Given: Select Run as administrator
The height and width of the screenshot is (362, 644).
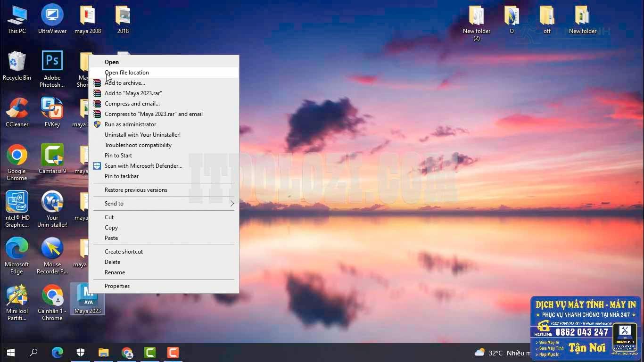Looking at the screenshot, I should (x=130, y=124).
